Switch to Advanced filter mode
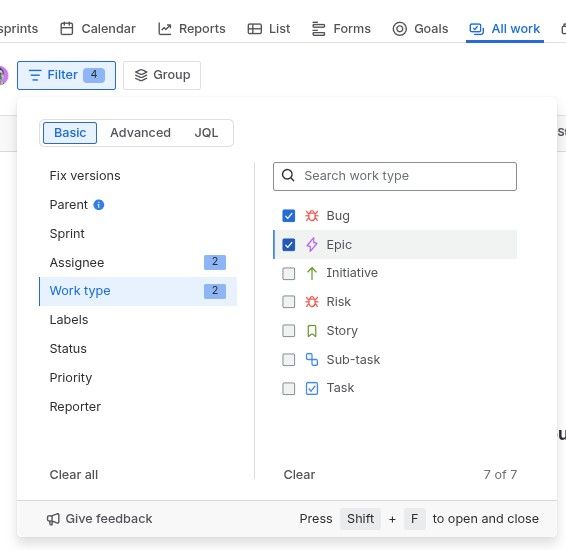The image size is (566, 550). pyautogui.click(x=140, y=133)
